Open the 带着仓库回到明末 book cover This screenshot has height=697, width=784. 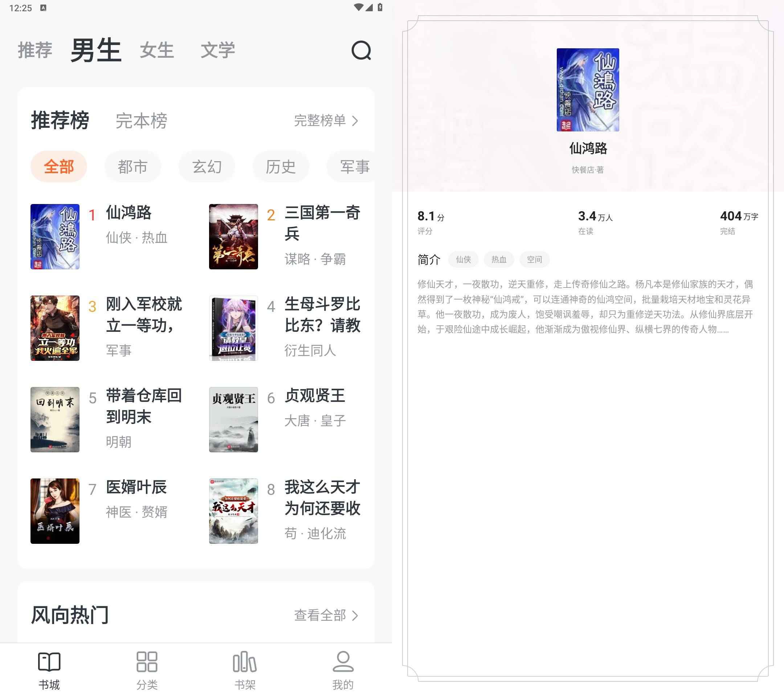pos(55,420)
